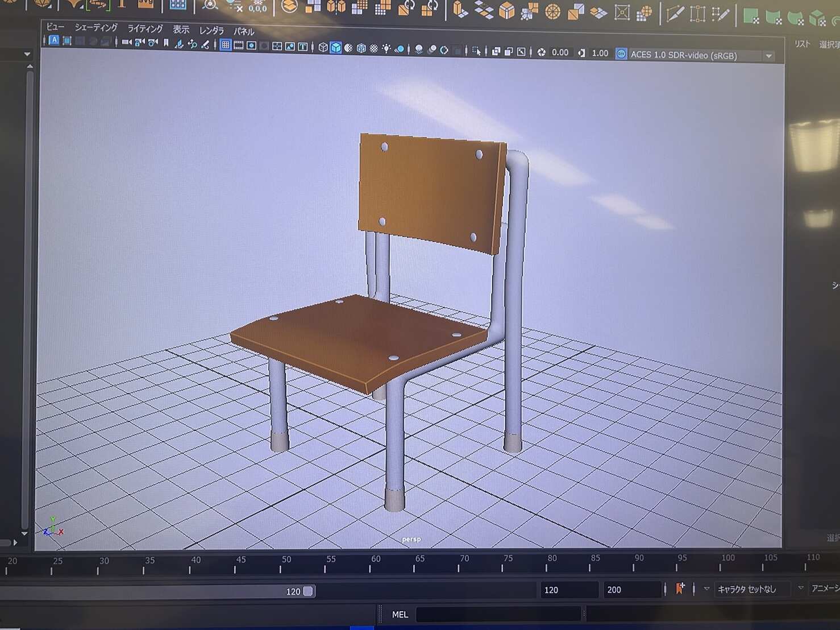The height and width of the screenshot is (630, 840).
Task: Toggle Wireframe on Shaded icon
Action: pyautogui.click(x=361, y=48)
